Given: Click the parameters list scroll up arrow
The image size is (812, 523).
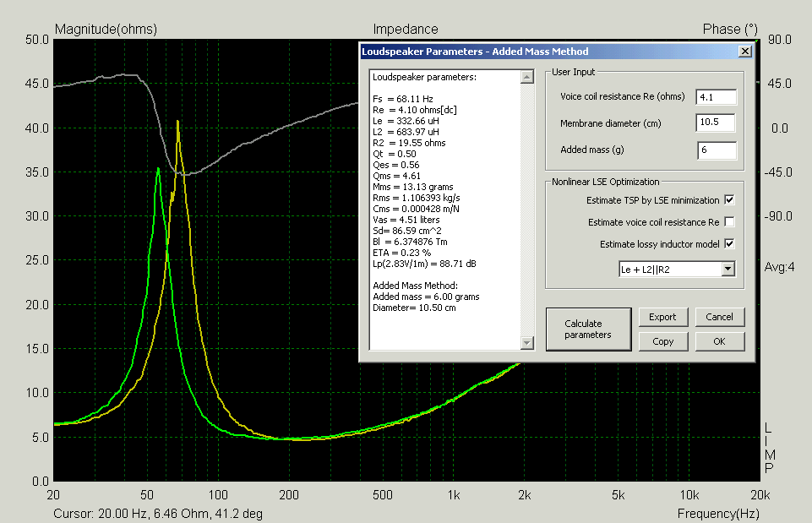Looking at the screenshot, I should (526, 77).
